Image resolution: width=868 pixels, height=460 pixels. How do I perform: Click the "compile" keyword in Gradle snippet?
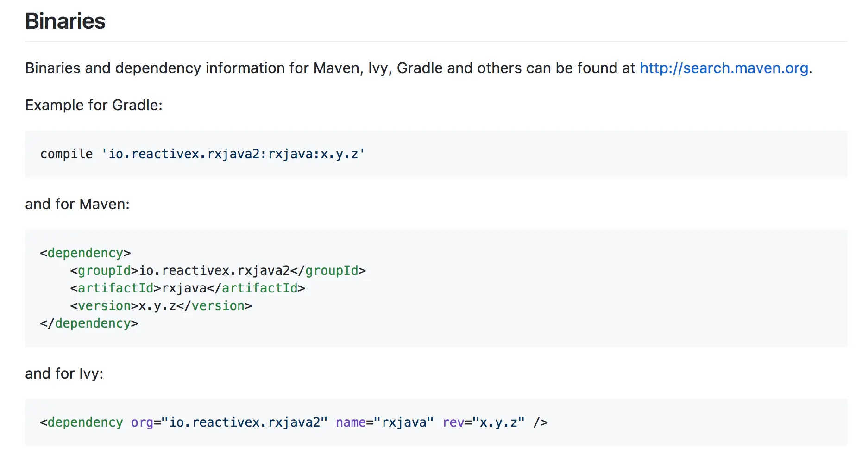pos(66,154)
